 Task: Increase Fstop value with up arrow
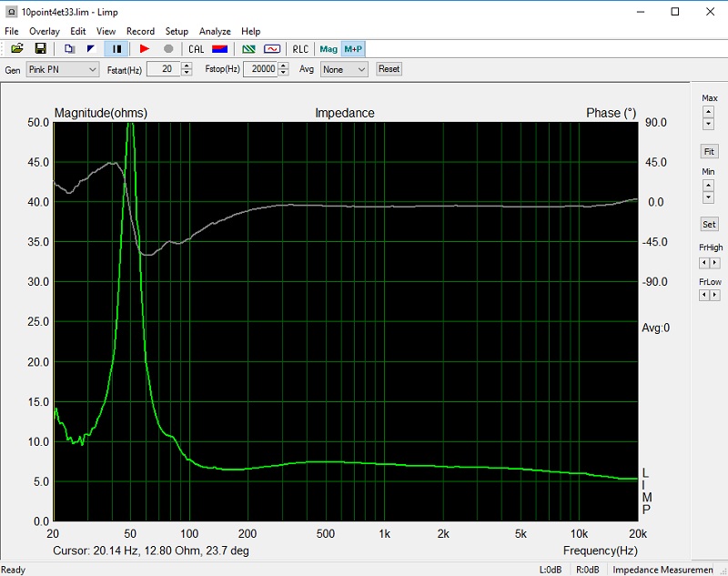pos(284,66)
